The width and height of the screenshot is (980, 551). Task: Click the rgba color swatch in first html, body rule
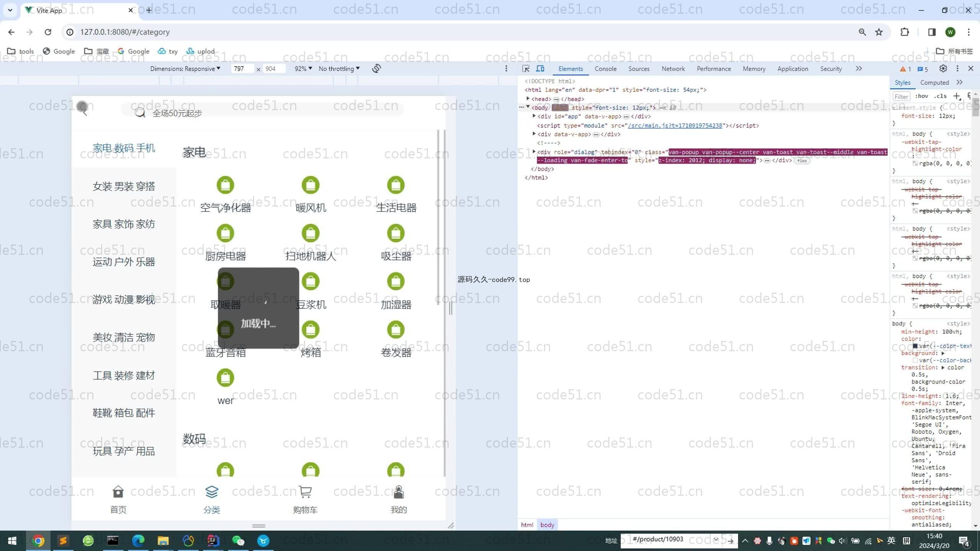point(915,163)
